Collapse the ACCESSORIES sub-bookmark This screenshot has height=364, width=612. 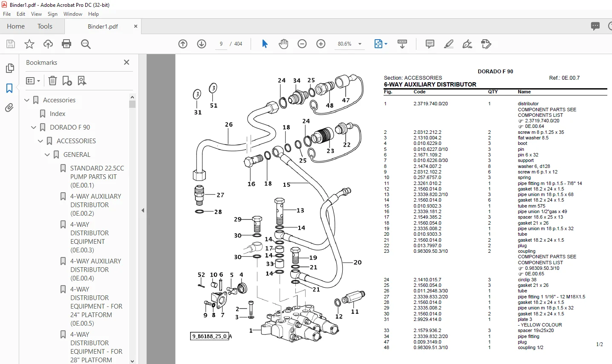click(x=41, y=141)
